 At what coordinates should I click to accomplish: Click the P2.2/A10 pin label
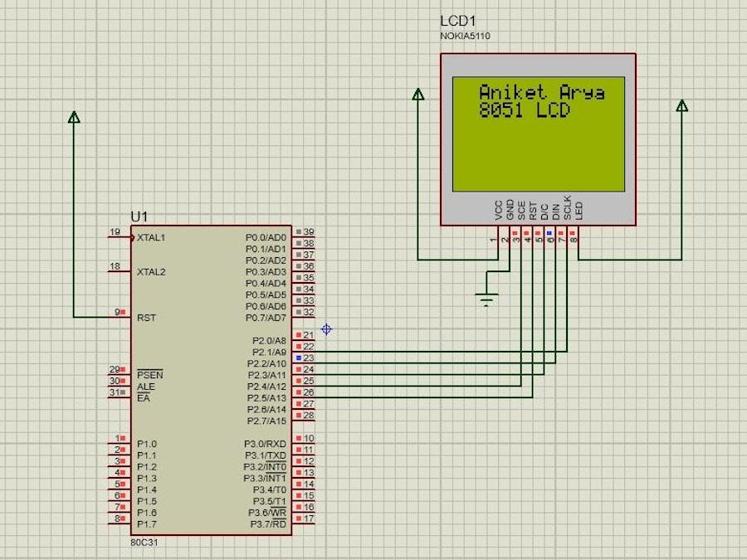tap(266, 363)
